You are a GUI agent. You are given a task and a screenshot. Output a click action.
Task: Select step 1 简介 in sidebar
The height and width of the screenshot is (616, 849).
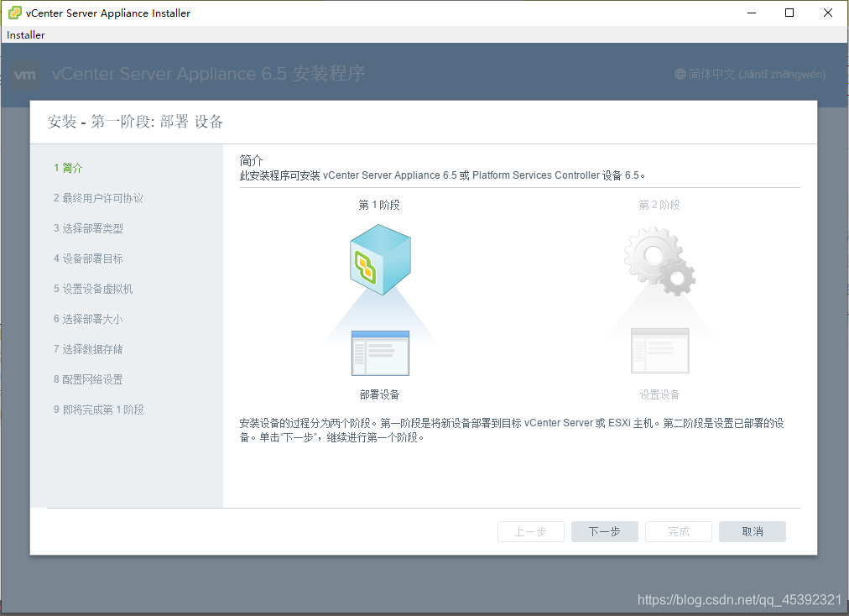[x=68, y=168]
